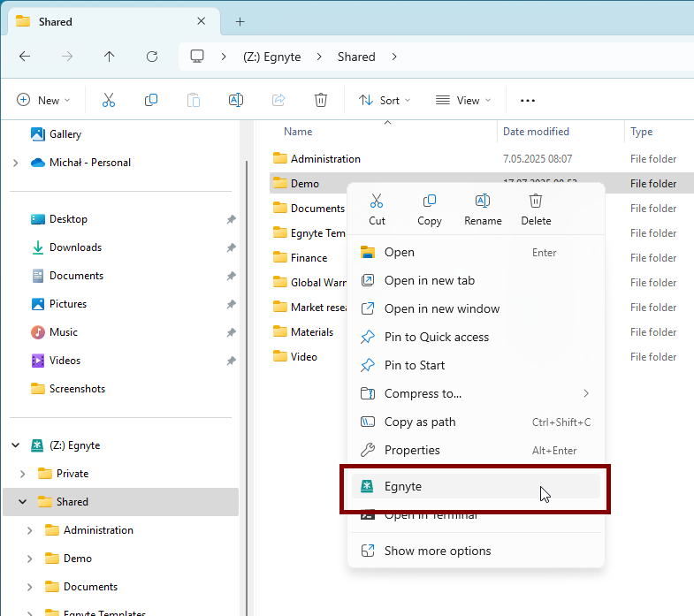The image size is (694, 616).
Task: Click the Rename icon in the toolbar
Action: pyautogui.click(x=236, y=100)
